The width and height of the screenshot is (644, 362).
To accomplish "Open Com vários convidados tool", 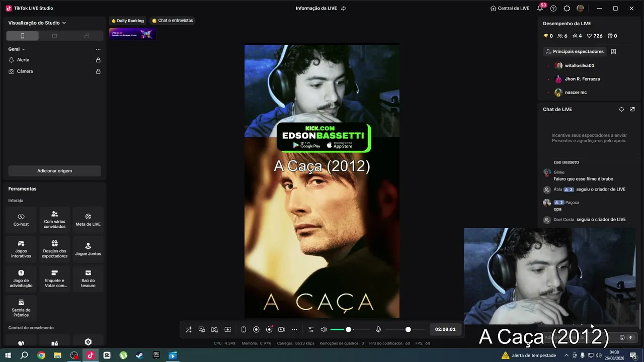I will click(54, 220).
